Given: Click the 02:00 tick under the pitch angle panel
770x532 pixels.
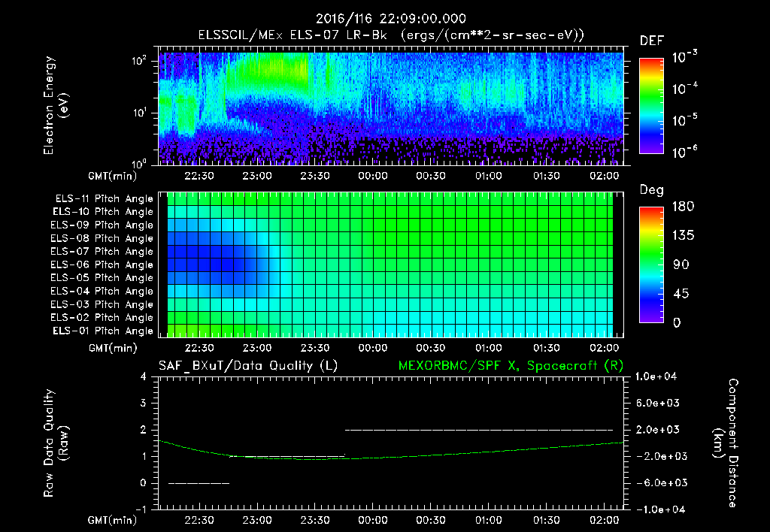Looking at the screenshot, I should click(x=605, y=348).
